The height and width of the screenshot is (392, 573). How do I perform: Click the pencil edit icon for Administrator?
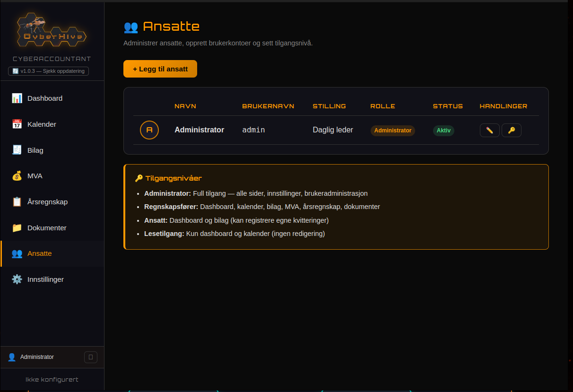(x=489, y=131)
